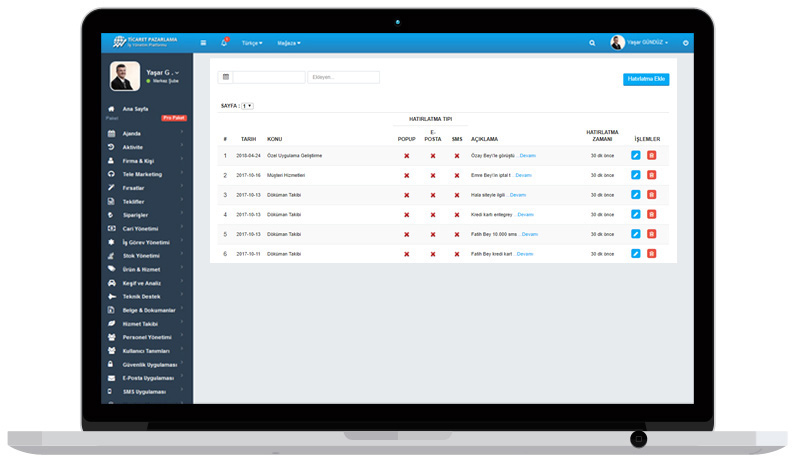The height and width of the screenshot is (463, 800).
Task: Delete reminder row 1 Özel Uygulama Geliştirme
Action: point(652,155)
